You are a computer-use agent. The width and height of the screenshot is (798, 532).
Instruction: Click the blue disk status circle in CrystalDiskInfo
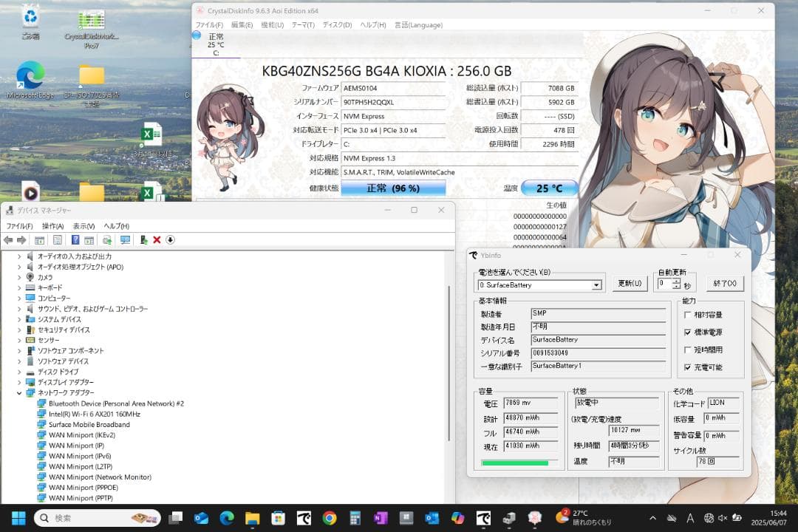(x=197, y=35)
